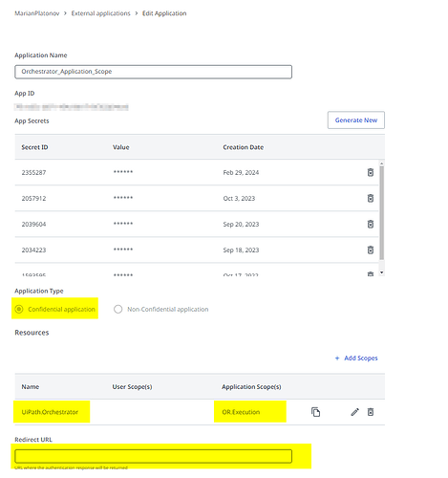This screenshot has height=478, width=448.
Task: Open the External applications breadcrumb
Action: (x=101, y=13)
